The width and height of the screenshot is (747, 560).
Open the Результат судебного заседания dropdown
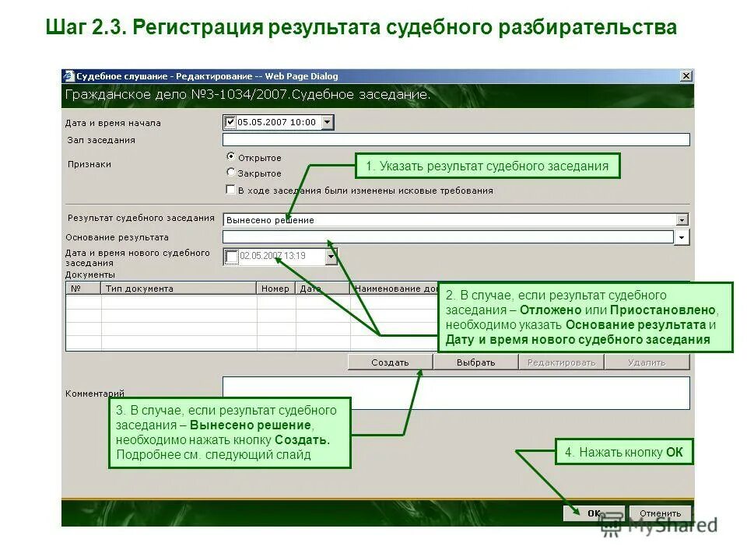click(x=682, y=219)
